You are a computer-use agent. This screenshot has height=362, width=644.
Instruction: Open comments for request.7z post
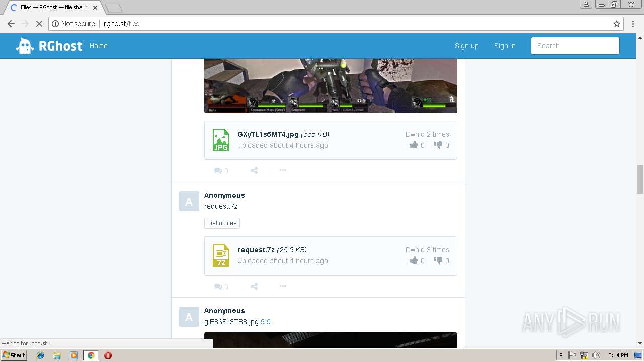tap(221, 287)
